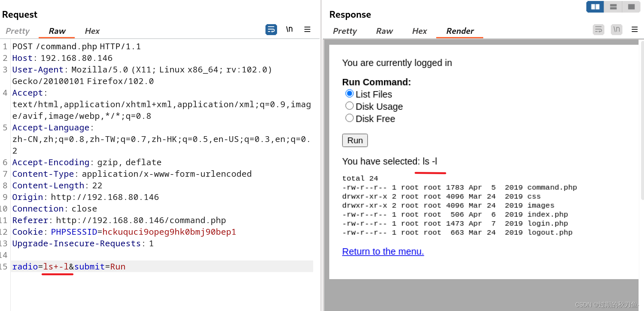The height and width of the screenshot is (311, 644).
Task: Select the Disk Usage radio button
Action: [349, 106]
